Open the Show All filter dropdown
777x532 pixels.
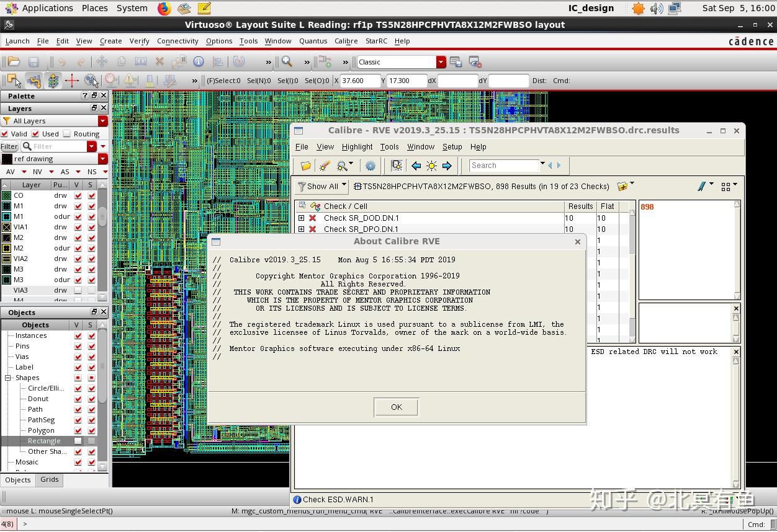(321, 186)
